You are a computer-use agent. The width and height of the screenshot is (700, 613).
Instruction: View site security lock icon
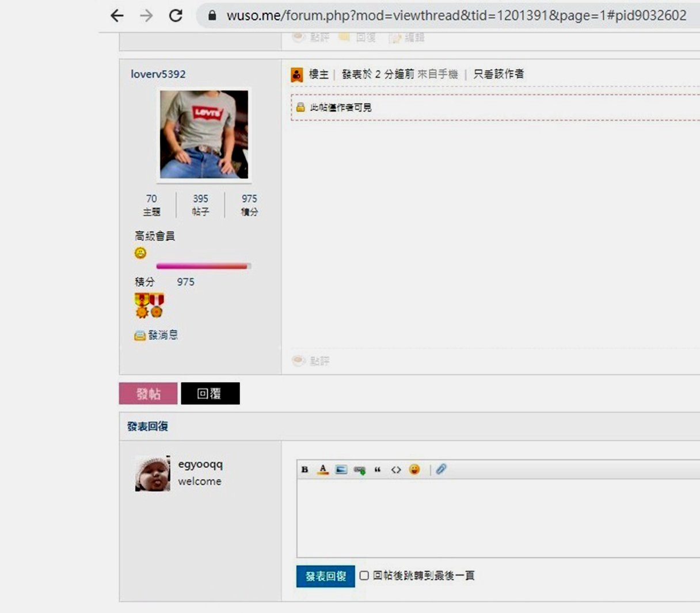(x=212, y=16)
